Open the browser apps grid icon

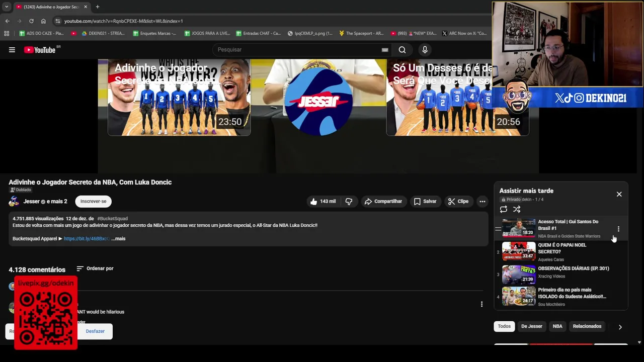click(7, 34)
